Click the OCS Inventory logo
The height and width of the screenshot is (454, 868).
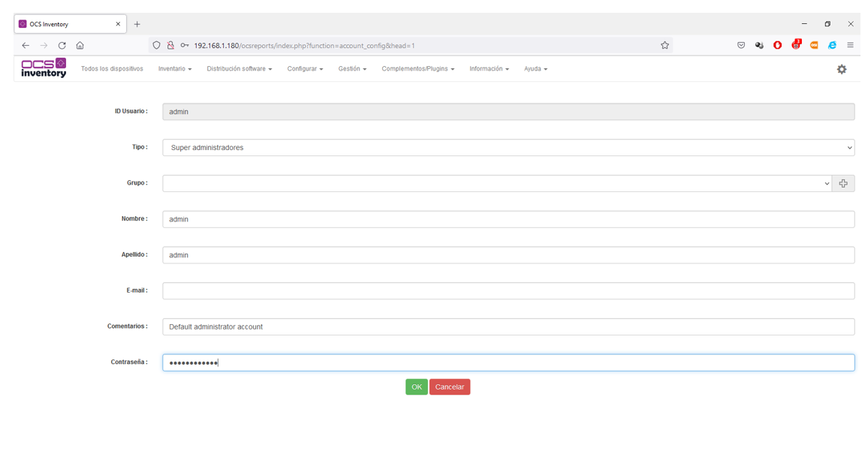44,68
